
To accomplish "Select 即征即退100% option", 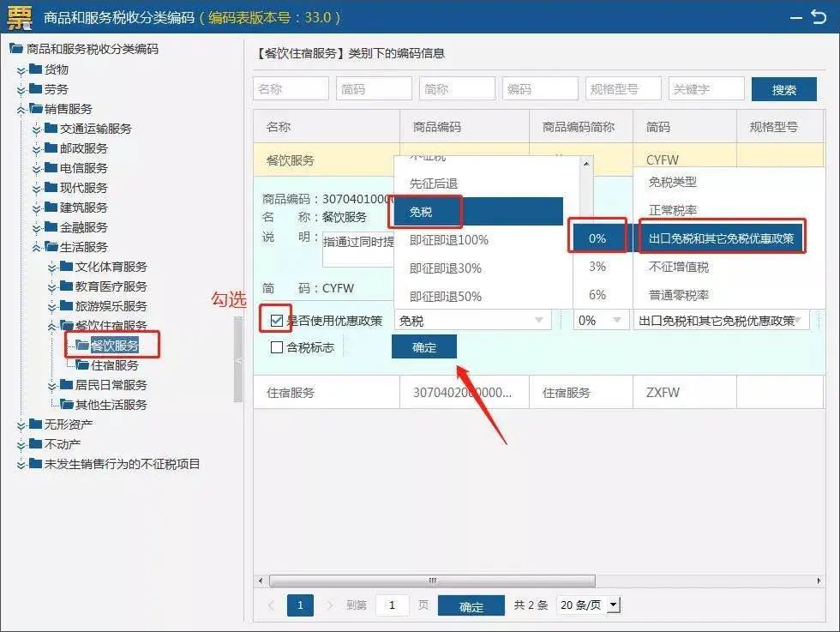I will click(449, 240).
